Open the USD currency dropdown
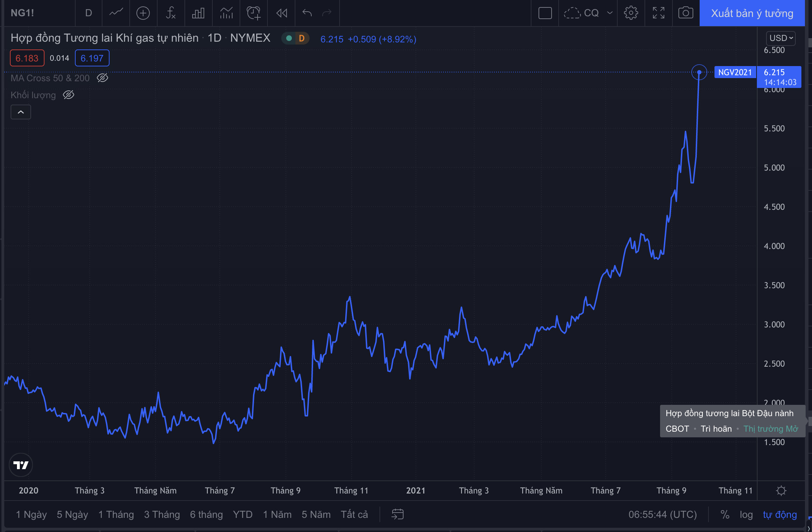Screen dimensions: 812x532 (x=781, y=38)
